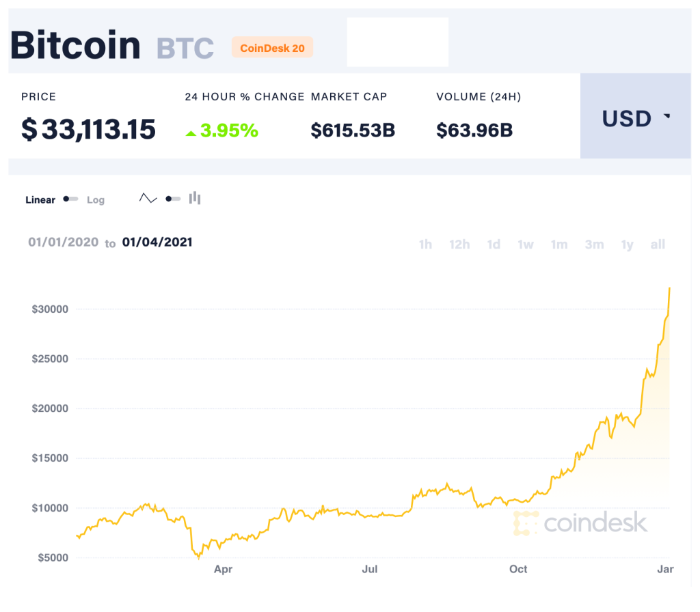The height and width of the screenshot is (612, 700).
Task: Click the candlestick bars chart icon
Action: (x=195, y=198)
